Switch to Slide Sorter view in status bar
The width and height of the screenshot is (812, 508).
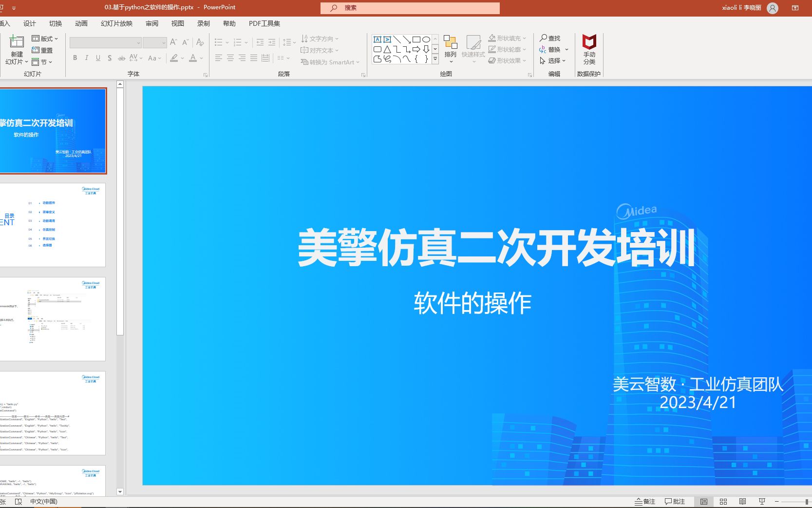pyautogui.click(x=723, y=501)
